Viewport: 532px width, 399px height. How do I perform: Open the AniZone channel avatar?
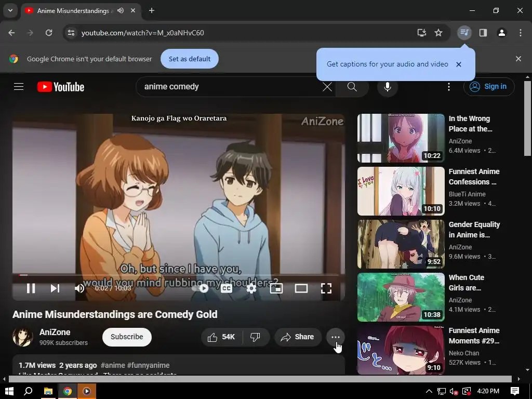pos(23,337)
